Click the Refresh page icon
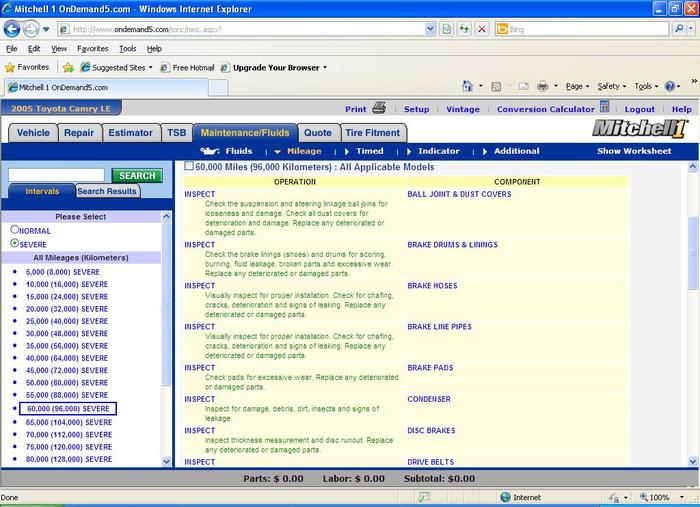 (x=463, y=29)
